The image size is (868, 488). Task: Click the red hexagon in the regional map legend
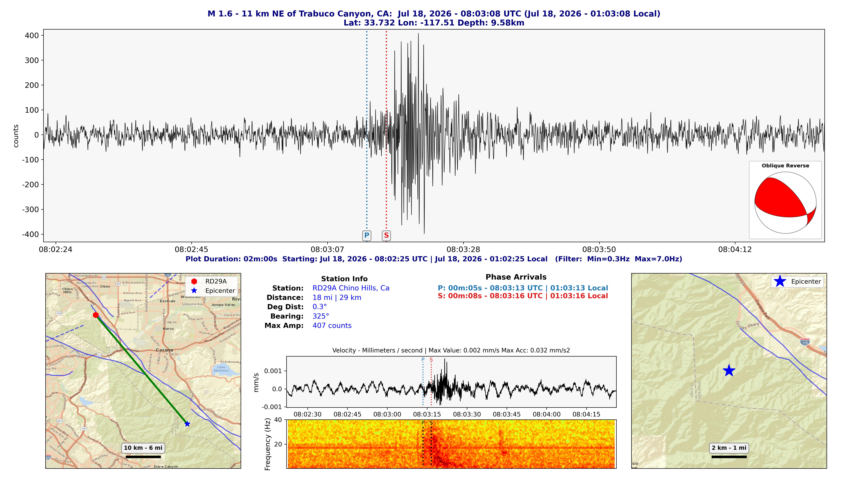194,281
